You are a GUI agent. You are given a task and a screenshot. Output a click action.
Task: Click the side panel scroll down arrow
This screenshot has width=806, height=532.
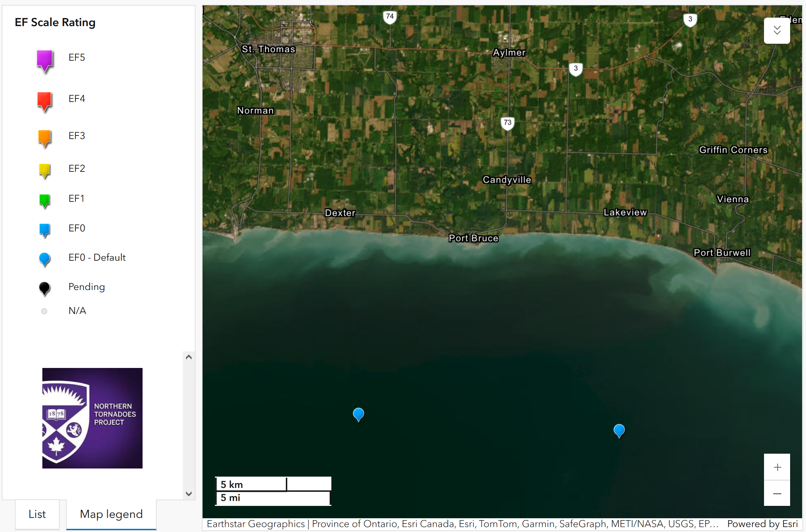[x=189, y=494]
